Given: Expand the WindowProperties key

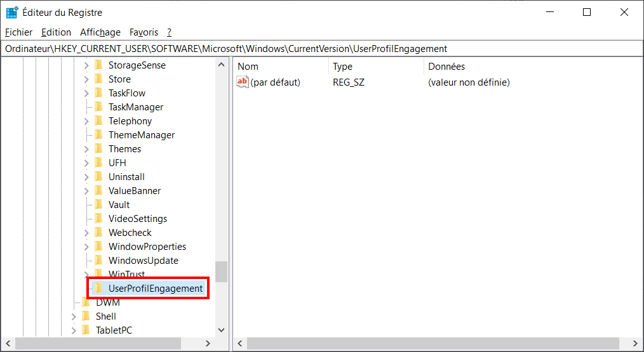Looking at the screenshot, I should click(86, 247).
